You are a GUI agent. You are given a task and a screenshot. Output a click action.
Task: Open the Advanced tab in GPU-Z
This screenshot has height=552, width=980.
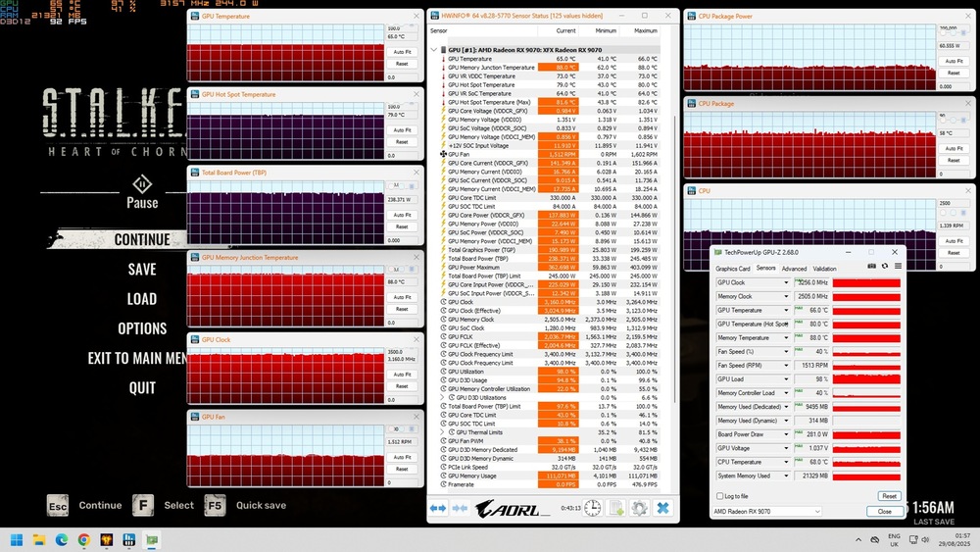coord(794,268)
